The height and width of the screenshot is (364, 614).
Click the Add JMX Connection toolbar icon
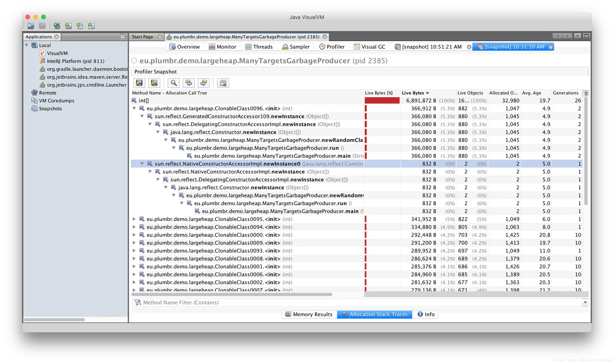[x=68, y=26]
